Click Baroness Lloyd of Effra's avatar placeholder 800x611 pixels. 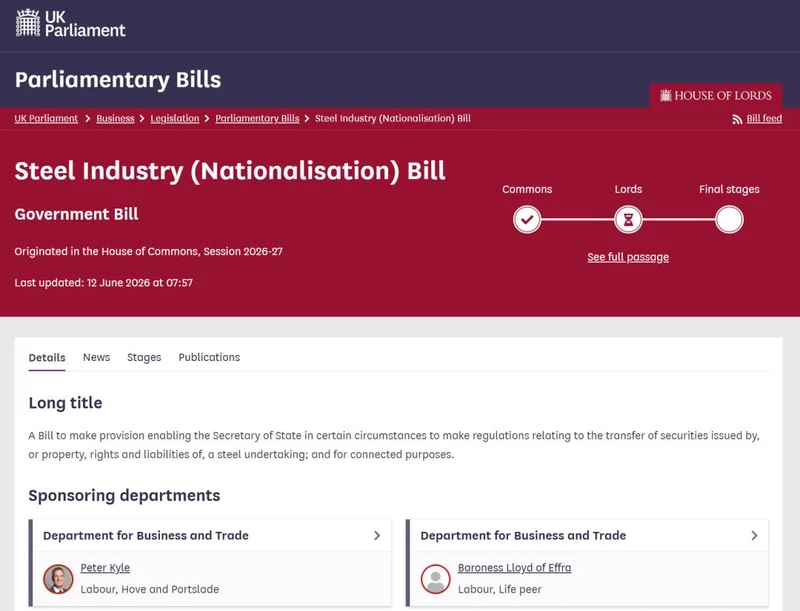coord(435,579)
